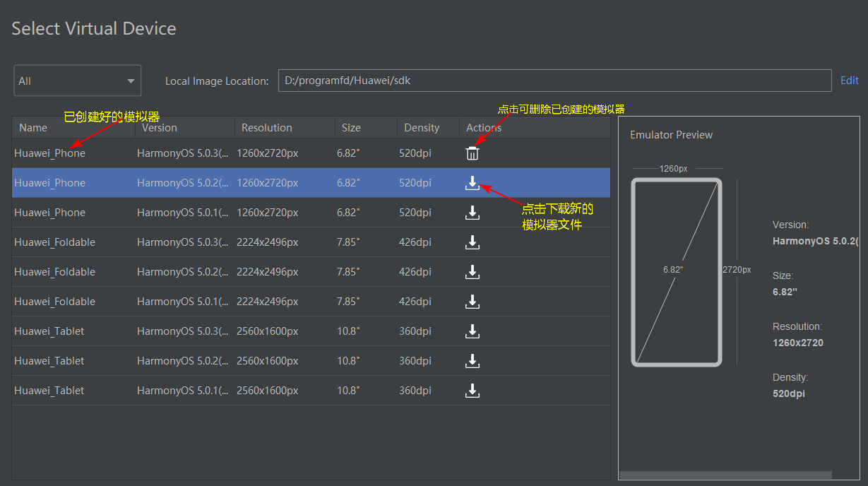Click the Emulator Preview heading
Image resolution: width=868 pixels, height=486 pixels.
point(671,135)
